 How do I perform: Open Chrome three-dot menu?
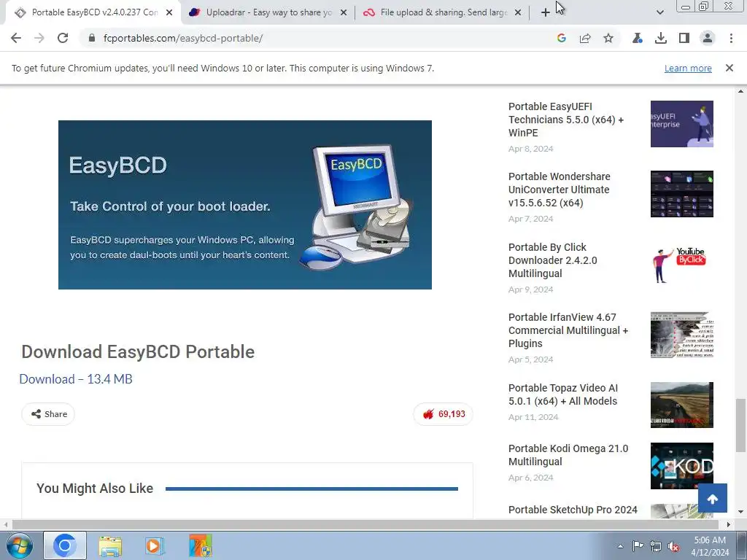(731, 38)
